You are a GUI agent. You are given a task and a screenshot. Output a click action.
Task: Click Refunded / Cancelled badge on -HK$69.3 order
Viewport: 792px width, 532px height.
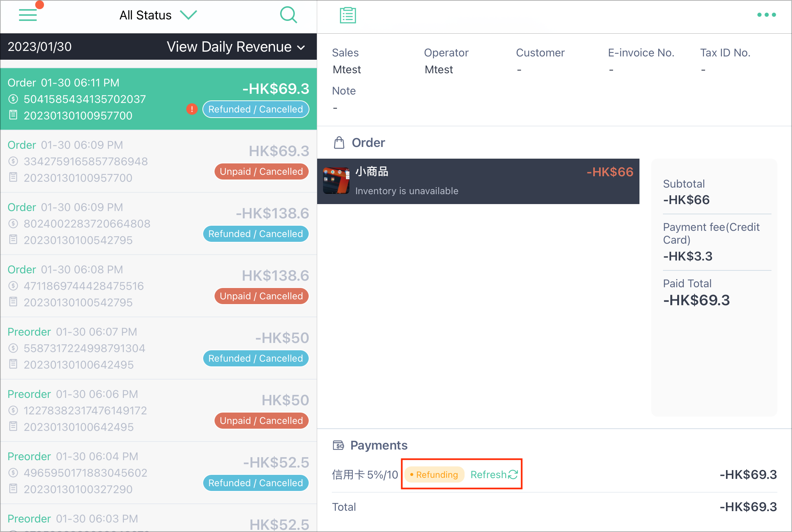pos(256,109)
